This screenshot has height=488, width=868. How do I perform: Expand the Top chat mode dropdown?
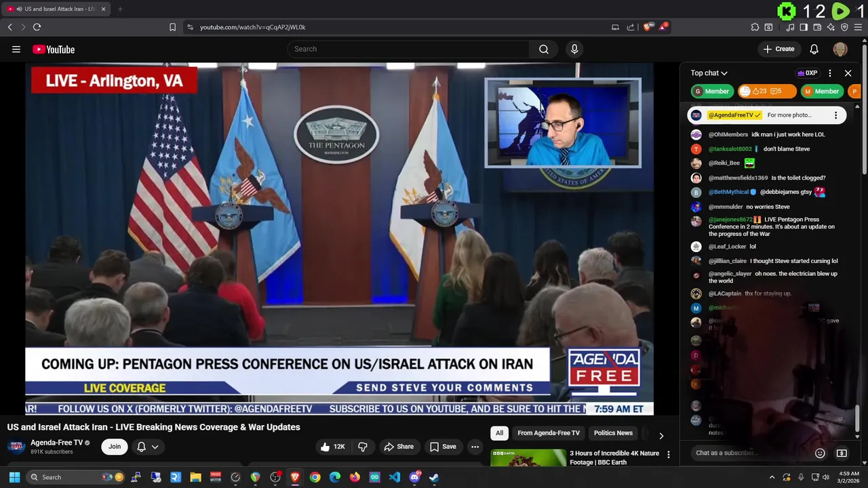pyautogui.click(x=709, y=73)
